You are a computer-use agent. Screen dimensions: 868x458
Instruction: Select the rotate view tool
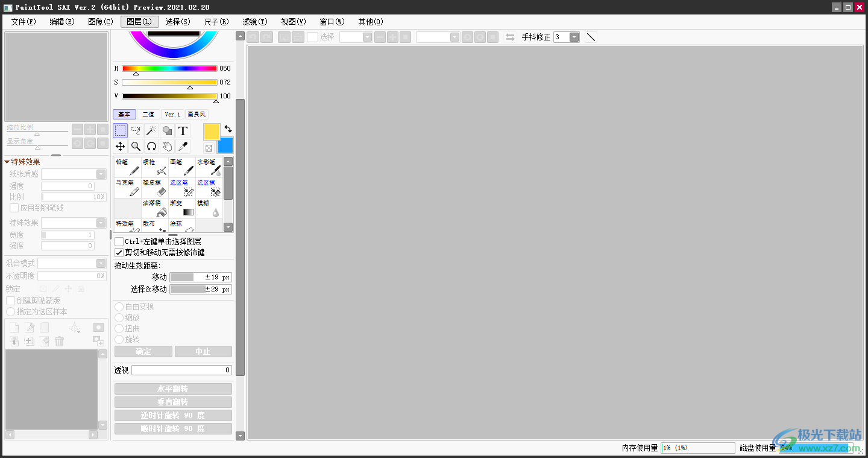[152, 146]
